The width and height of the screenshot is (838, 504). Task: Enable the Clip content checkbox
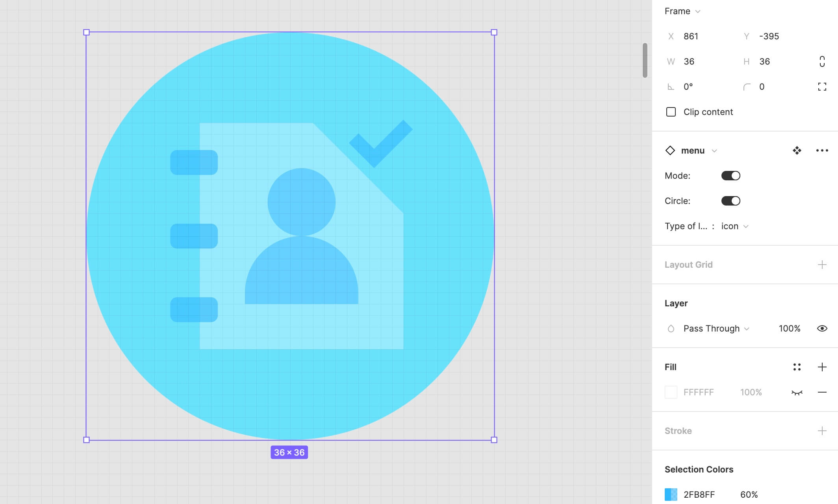[x=671, y=112]
